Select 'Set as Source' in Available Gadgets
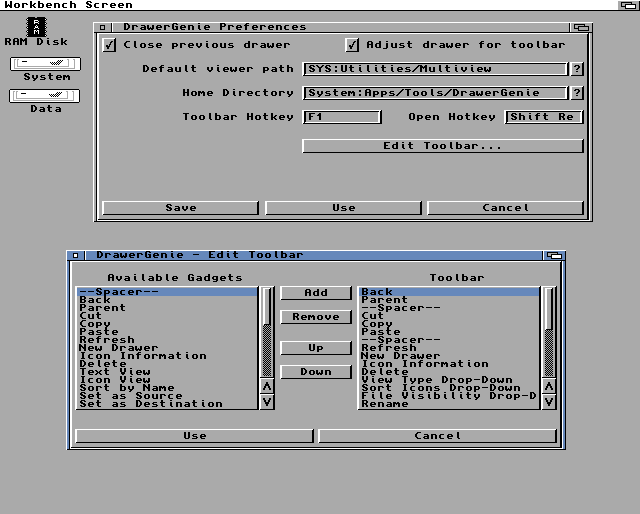 130,396
